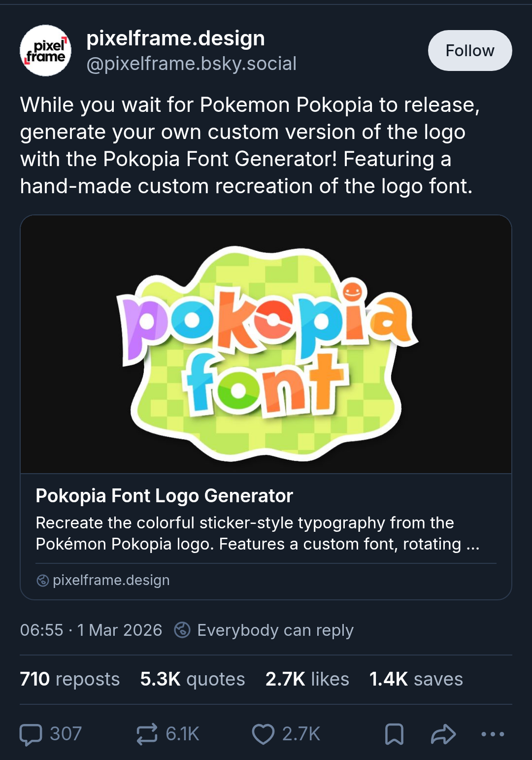Click the globe icon beside pixelframe.design link
The height and width of the screenshot is (760, 532).
coord(43,580)
